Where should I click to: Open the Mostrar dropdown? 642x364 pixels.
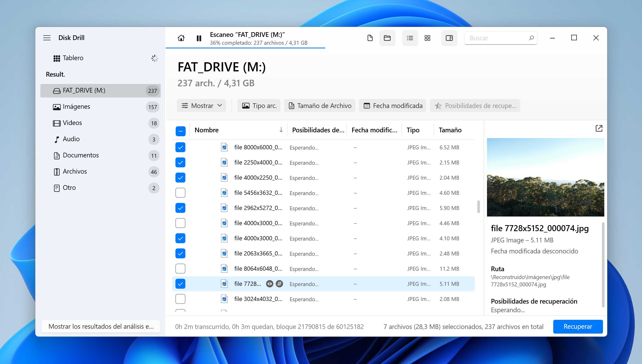tap(201, 106)
